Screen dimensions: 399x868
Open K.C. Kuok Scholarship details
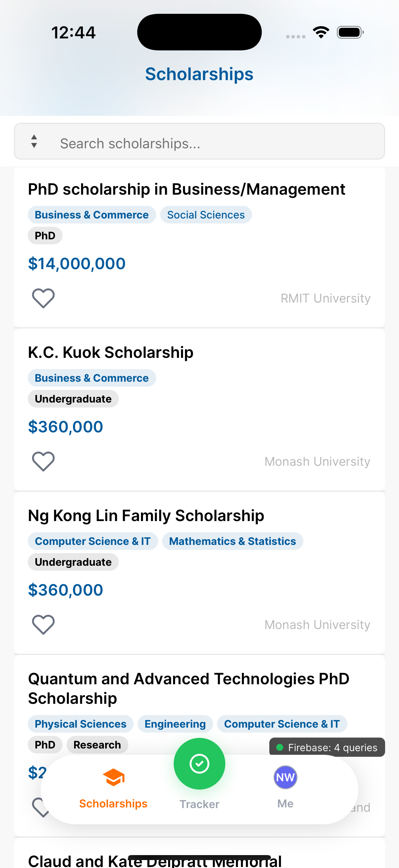click(111, 353)
